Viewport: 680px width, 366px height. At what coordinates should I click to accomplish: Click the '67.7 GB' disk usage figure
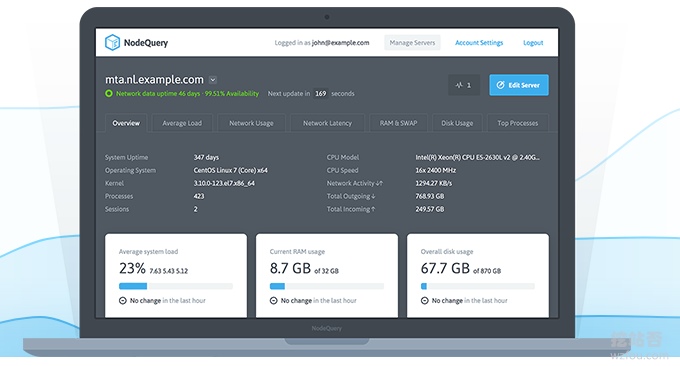coord(445,268)
